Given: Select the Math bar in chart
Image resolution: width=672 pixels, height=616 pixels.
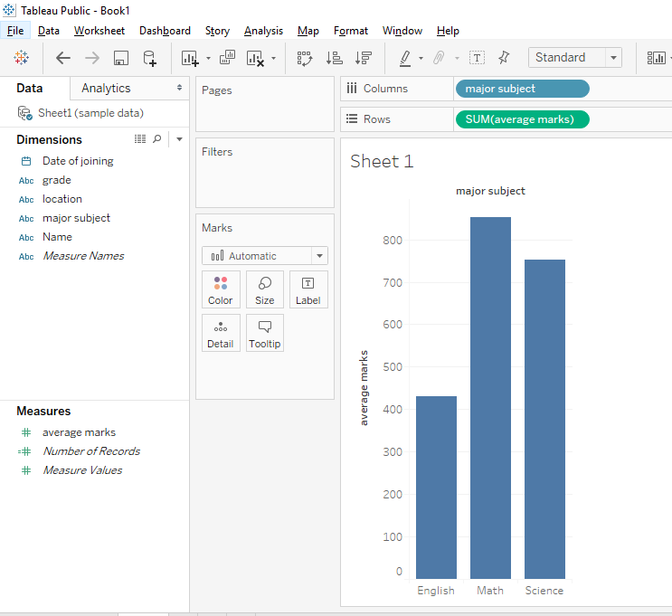Looking at the screenshot, I should click(x=490, y=398).
